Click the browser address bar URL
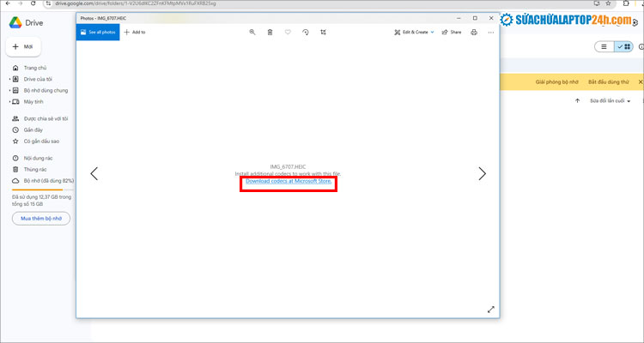 pos(135,3)
